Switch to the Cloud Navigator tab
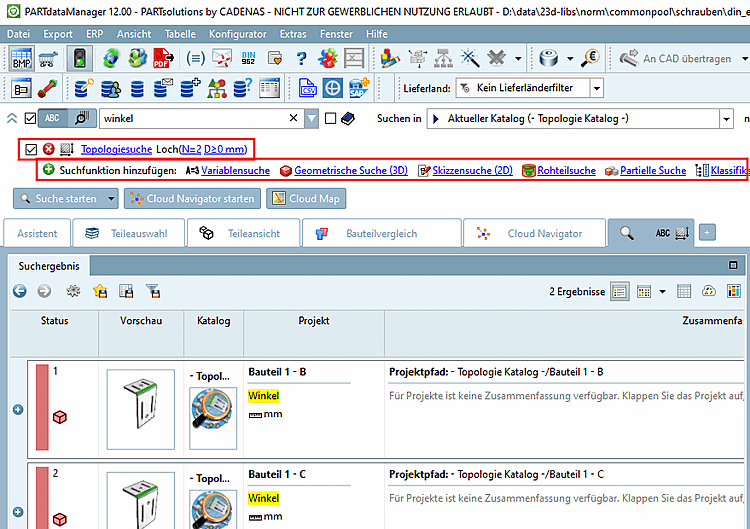Viewport: 750px width, 529px height. tap(534, 233)
